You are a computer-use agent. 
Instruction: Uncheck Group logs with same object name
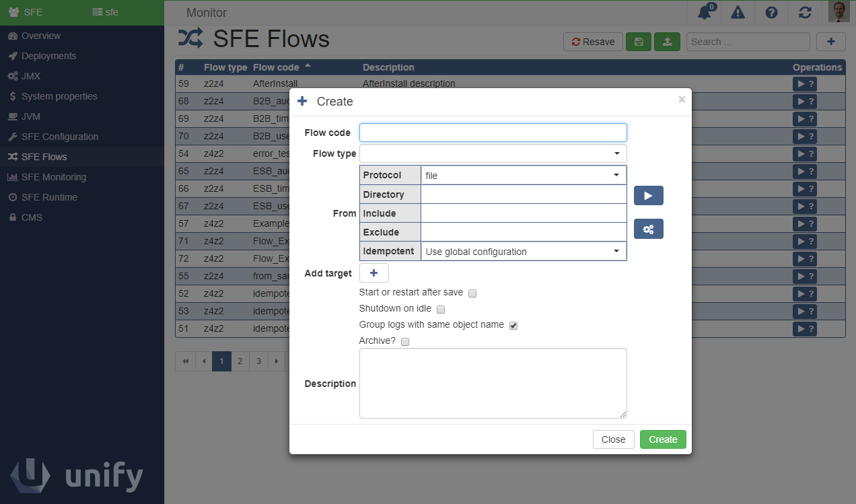coord(513,326)
